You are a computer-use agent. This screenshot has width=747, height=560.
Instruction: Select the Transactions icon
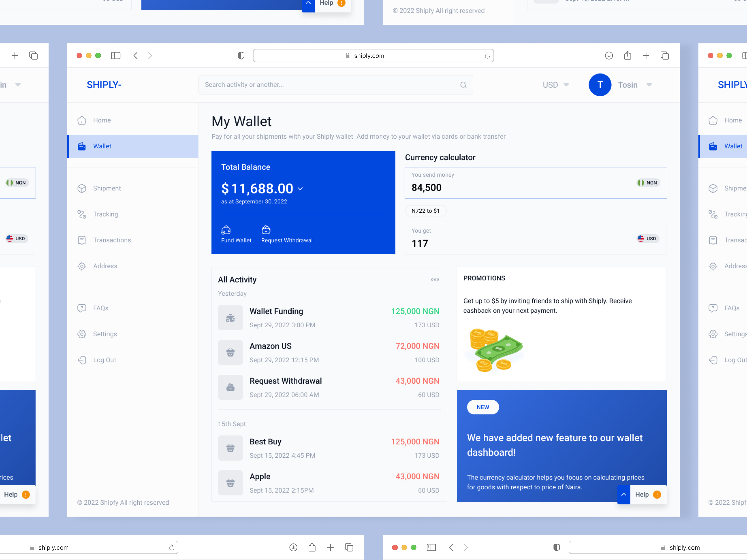pos(82,240)
